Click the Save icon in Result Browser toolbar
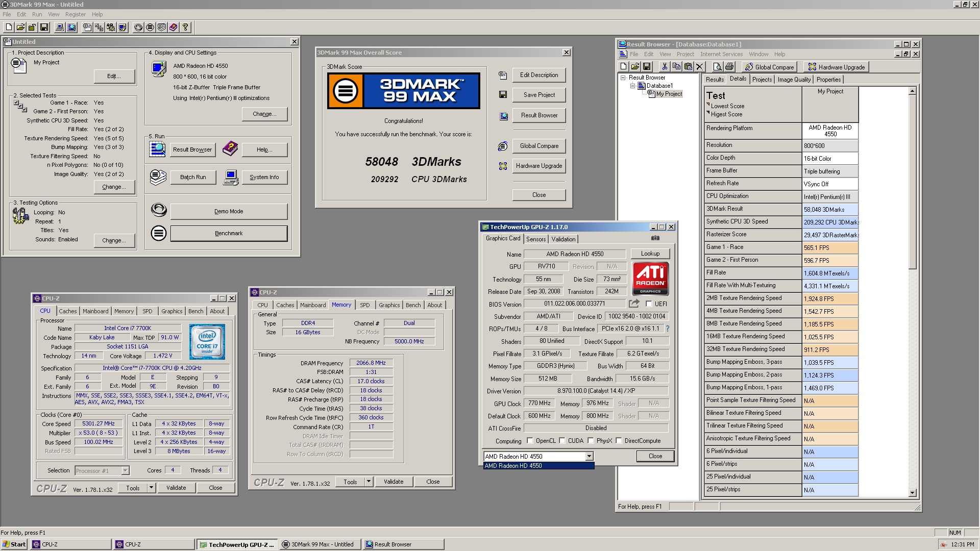Viewport: 980px width, 551px height. (647, 67)
